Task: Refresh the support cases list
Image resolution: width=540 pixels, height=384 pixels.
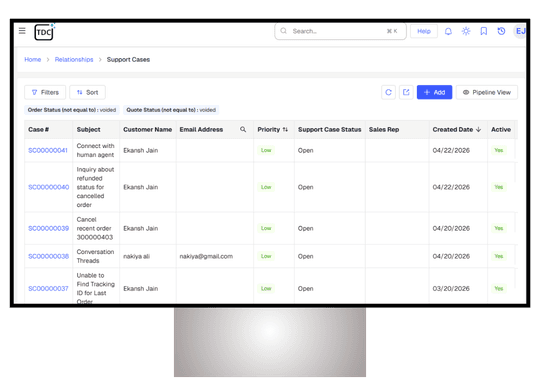Action: pos(388,92)
